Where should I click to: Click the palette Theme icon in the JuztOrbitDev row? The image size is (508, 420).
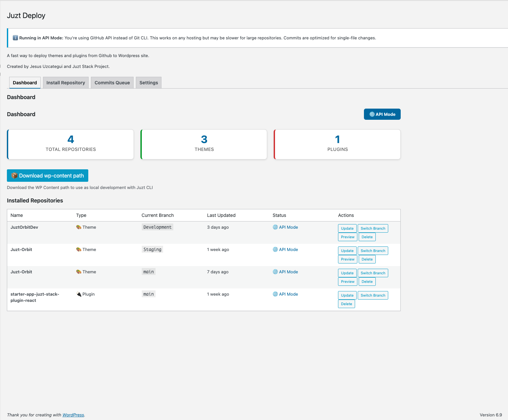click(x=79, y=227)
